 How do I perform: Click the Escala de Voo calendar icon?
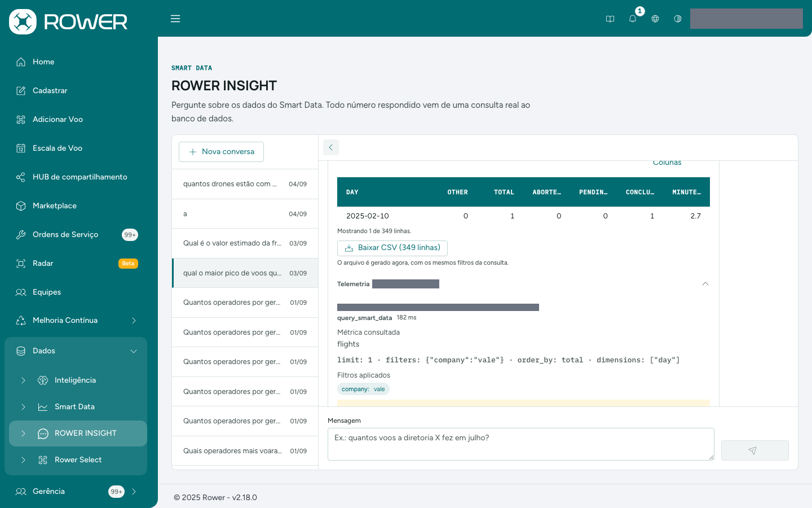(x=21, y=148)
